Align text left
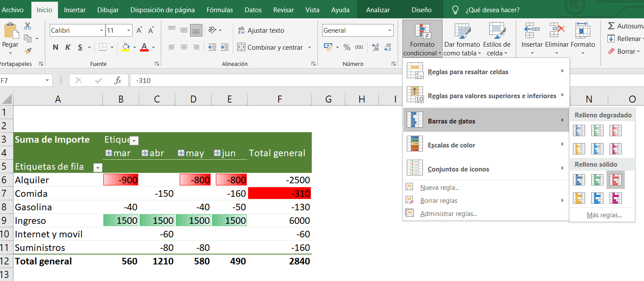Image resolution: width=644 pixels, height=281 pixels. pos(172,47)
